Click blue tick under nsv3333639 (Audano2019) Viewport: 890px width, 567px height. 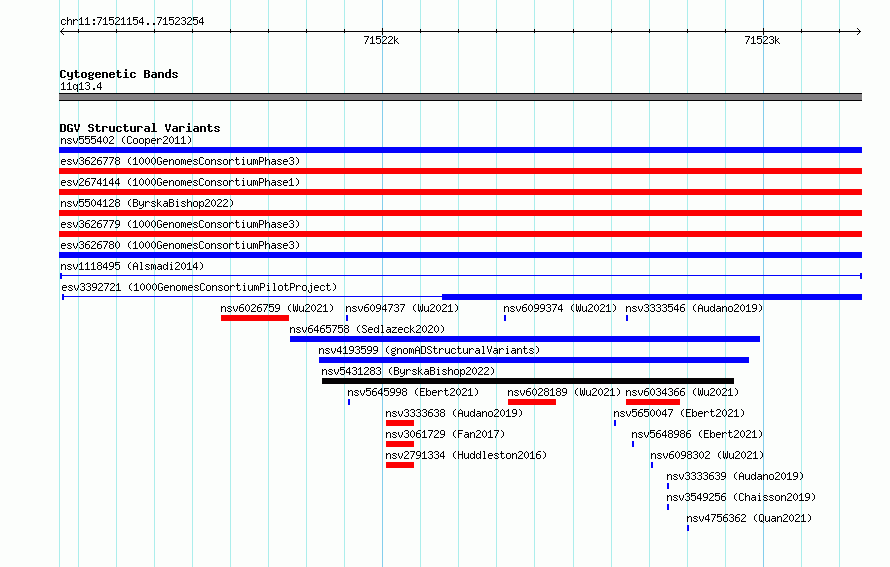pos(668,486)
